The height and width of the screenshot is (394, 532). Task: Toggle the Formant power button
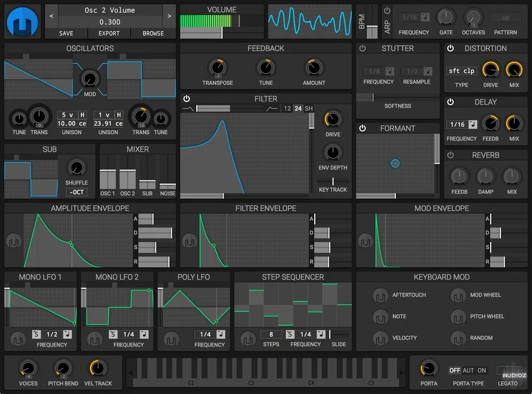tap(363, 128)
